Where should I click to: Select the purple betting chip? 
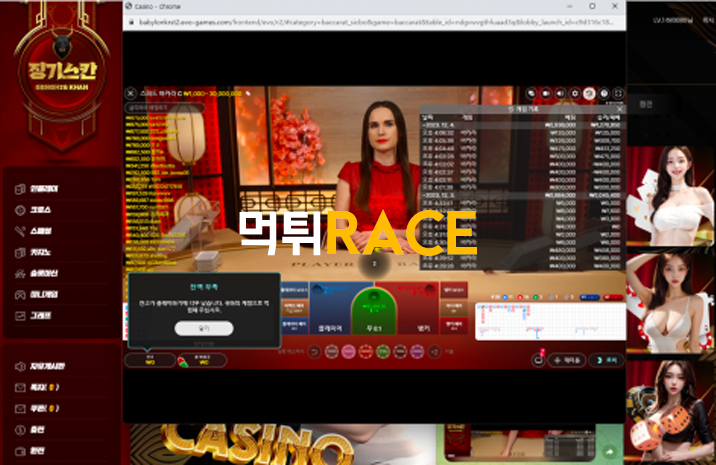(x=417, y=351)
